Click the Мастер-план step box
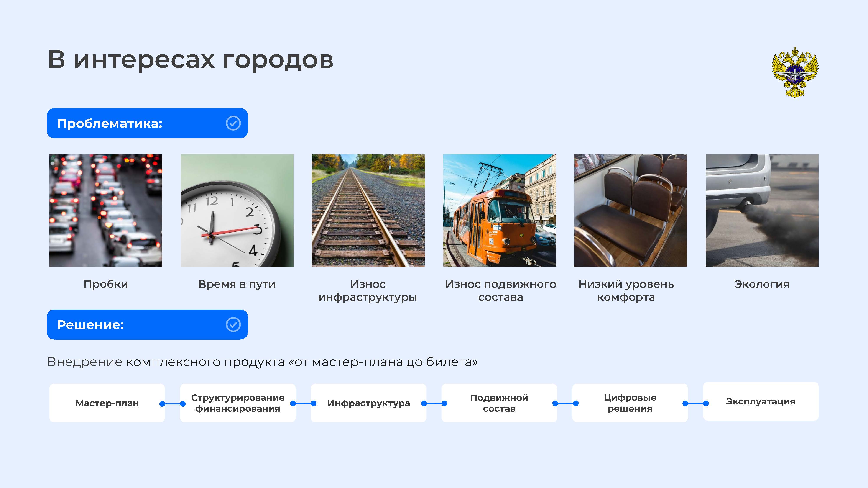 [107, 403]
